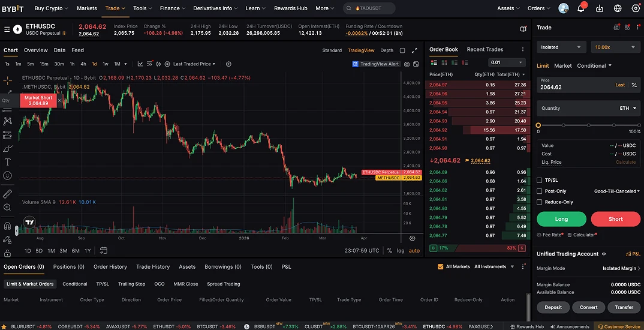Open the Good-Till-Canceled dropdown
Screen dimensions: 644x330
(x=617, y=191)
